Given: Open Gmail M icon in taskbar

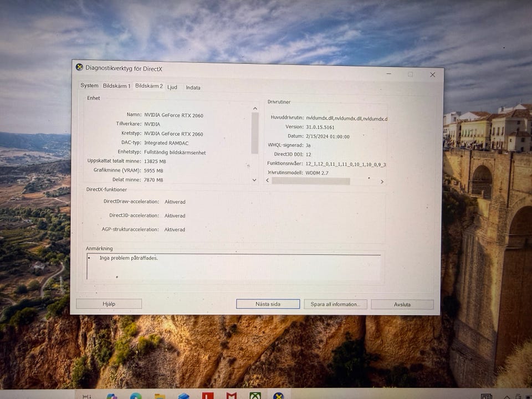Looking at the screenshot, I should point(232,396).
